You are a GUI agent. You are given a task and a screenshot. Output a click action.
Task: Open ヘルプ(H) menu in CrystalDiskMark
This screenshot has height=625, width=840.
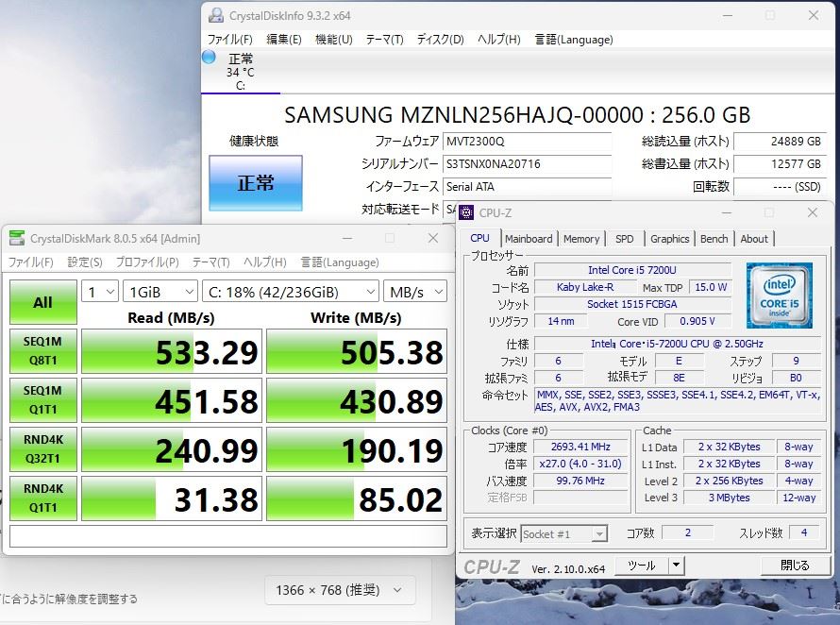tap(264, 262)
